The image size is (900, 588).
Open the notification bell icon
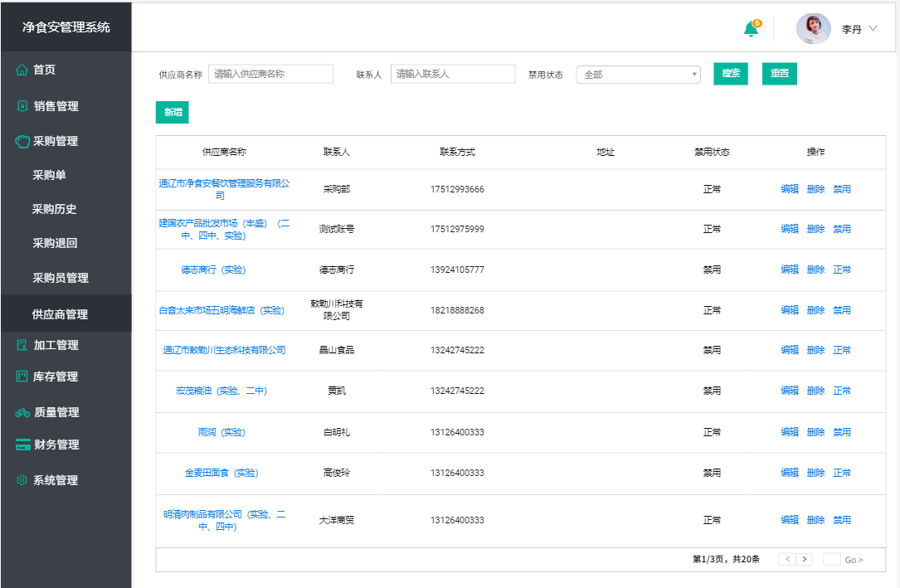point(752,28)
